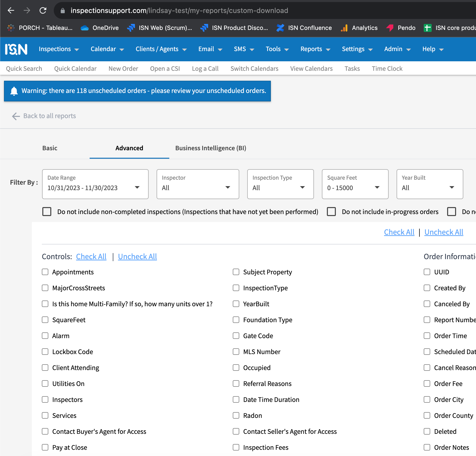This screenshot has height=456, width=476.
Task: Open the OneDrive bookmark
Action: 100,28
